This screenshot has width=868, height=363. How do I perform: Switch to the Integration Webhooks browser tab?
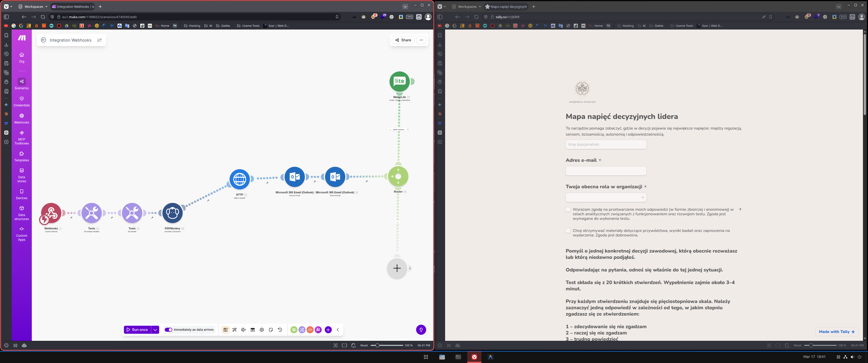coord(73,6)
